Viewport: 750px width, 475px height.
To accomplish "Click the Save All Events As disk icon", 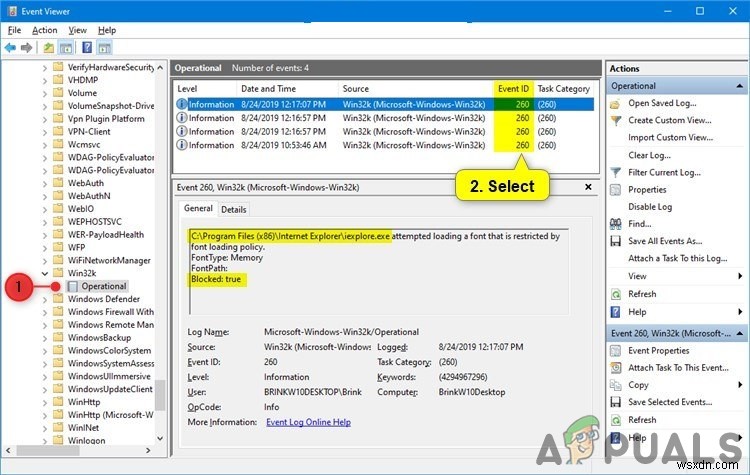I will point(616,241).
